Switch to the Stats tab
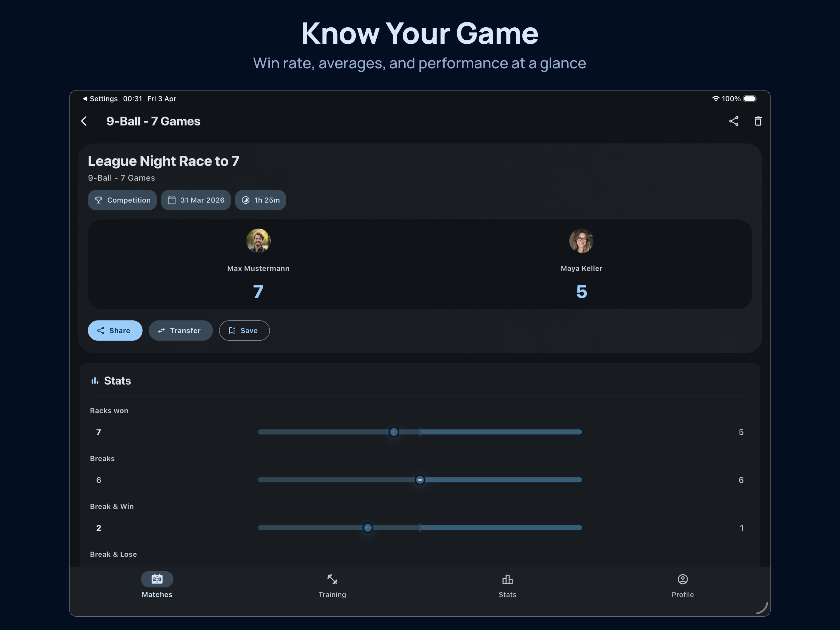840x630 pixels. 507,586
